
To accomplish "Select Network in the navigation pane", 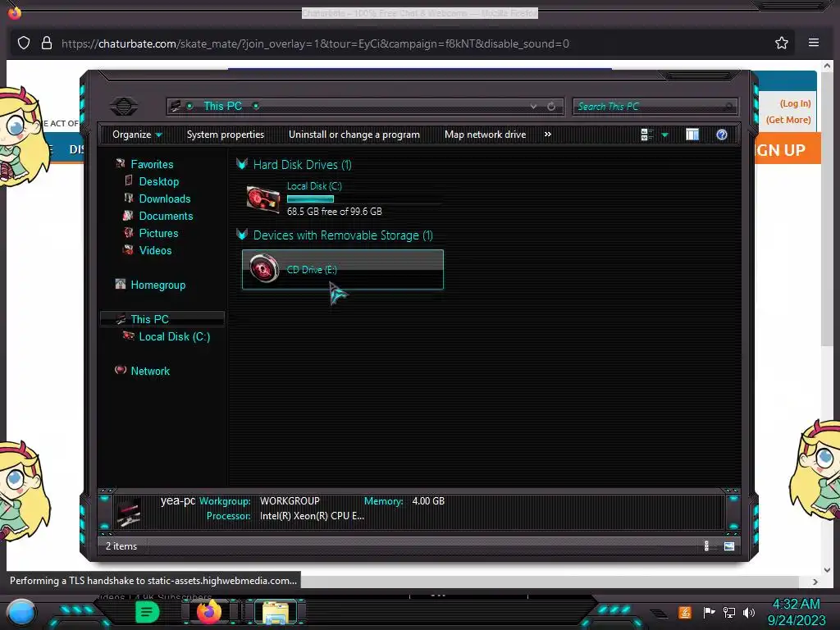I will coord(150,371).
